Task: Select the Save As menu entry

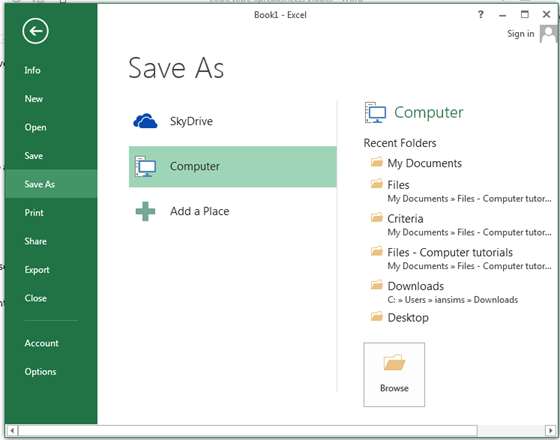Action: pyautogui.click(x=51, y=184)
